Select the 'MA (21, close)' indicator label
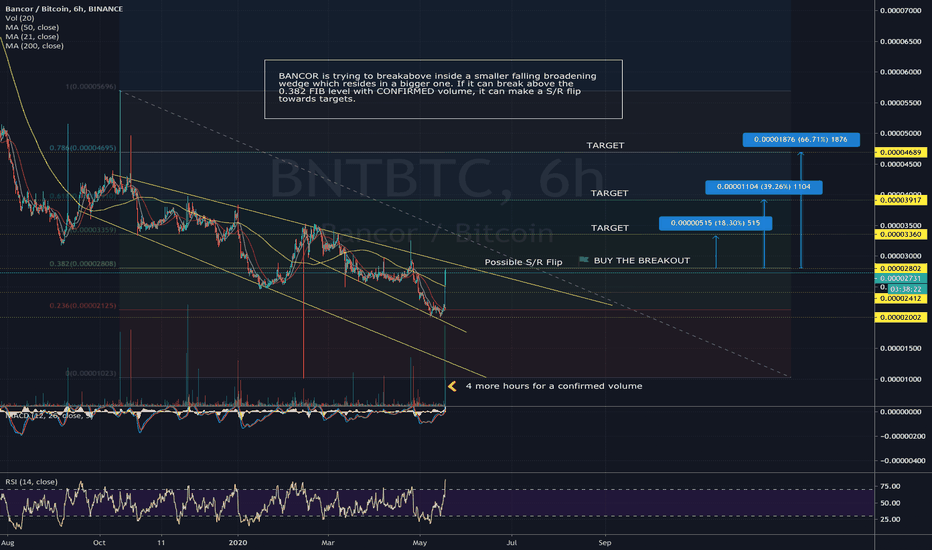932x550 pixels. (x=32, y=36)
